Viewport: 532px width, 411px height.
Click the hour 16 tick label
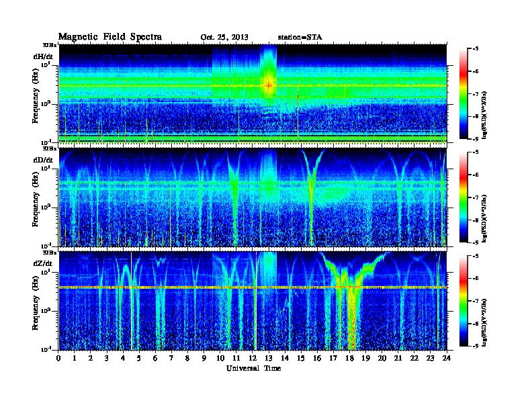pos(317,358)
